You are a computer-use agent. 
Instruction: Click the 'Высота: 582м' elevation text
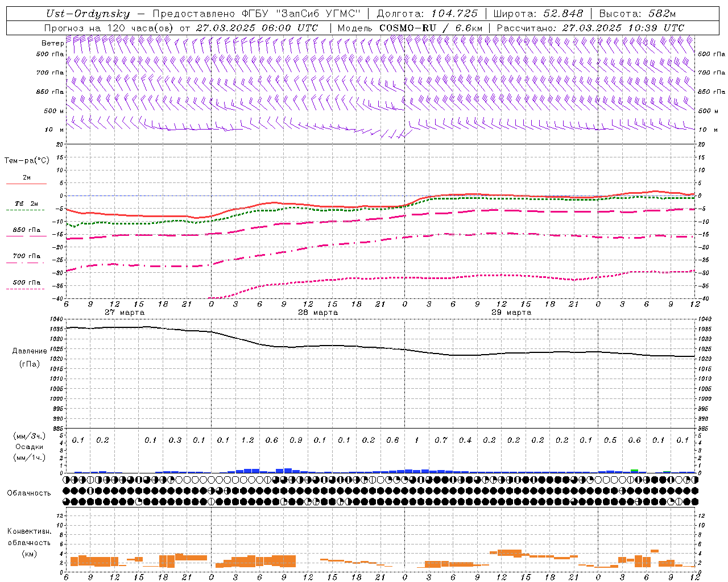[638, 14]
